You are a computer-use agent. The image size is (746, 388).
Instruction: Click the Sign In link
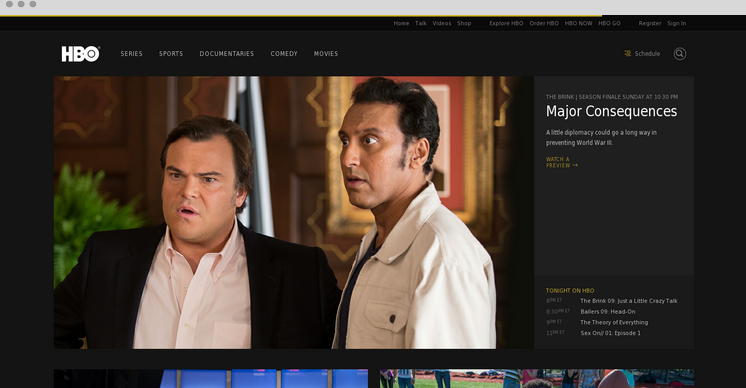pyautogui.click(x=677, y=23)
